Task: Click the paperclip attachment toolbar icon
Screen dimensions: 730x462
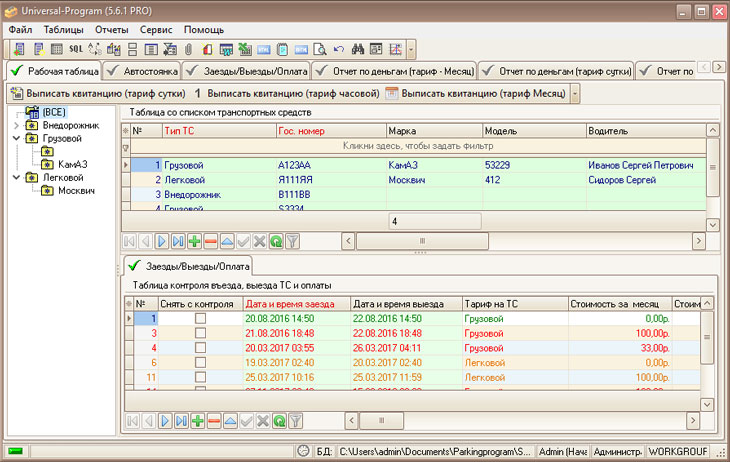Action: click(188, 49)
